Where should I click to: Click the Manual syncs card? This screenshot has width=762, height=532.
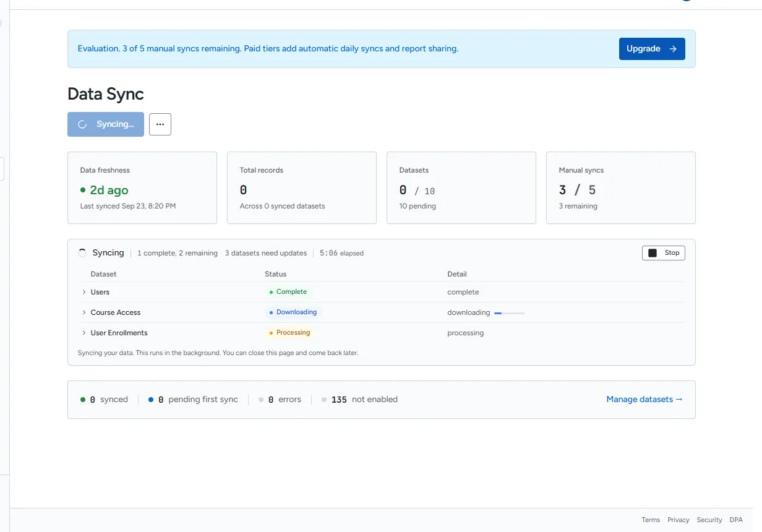click(x=621, y=188)
